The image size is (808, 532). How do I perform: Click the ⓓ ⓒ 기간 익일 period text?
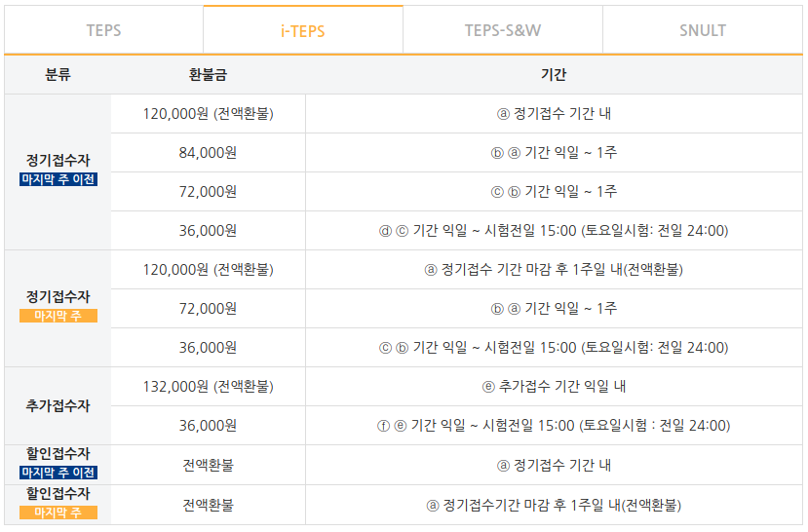coord(554,230)
